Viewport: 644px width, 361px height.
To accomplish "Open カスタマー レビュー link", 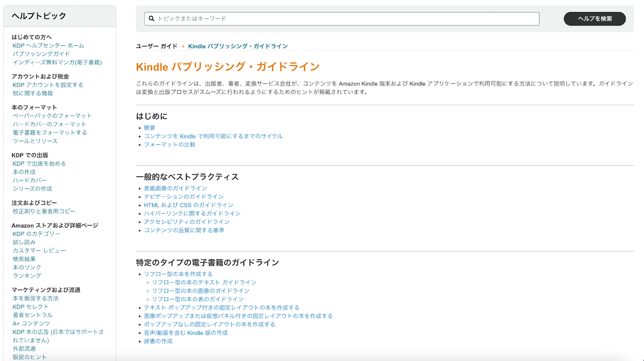I will (x=39, y=250).
